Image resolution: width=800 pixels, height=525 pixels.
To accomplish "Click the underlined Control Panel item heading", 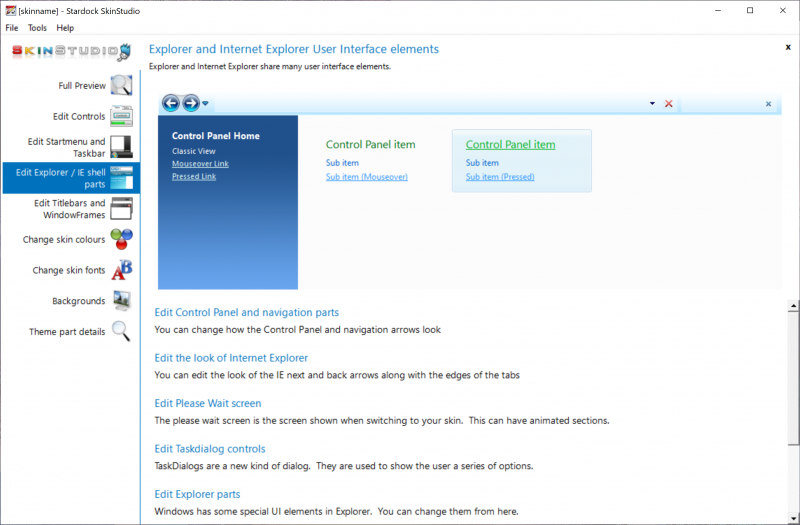I will [x=510, y=144].
